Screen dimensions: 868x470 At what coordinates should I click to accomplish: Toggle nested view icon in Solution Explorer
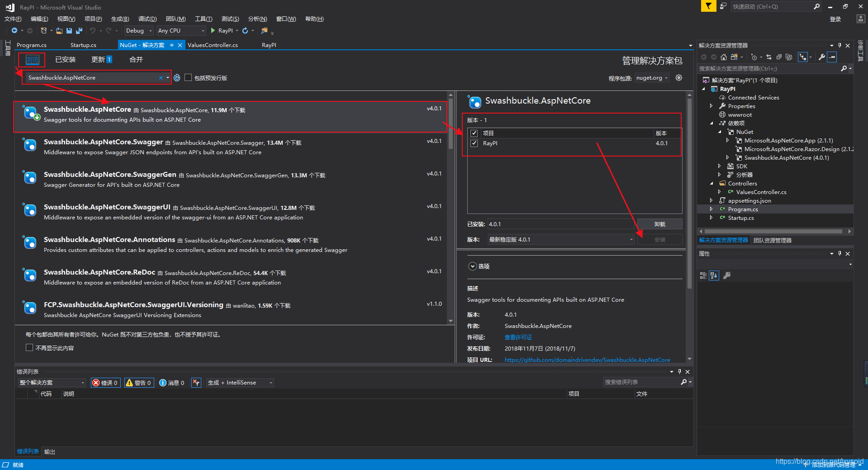[x=803, y=57]
